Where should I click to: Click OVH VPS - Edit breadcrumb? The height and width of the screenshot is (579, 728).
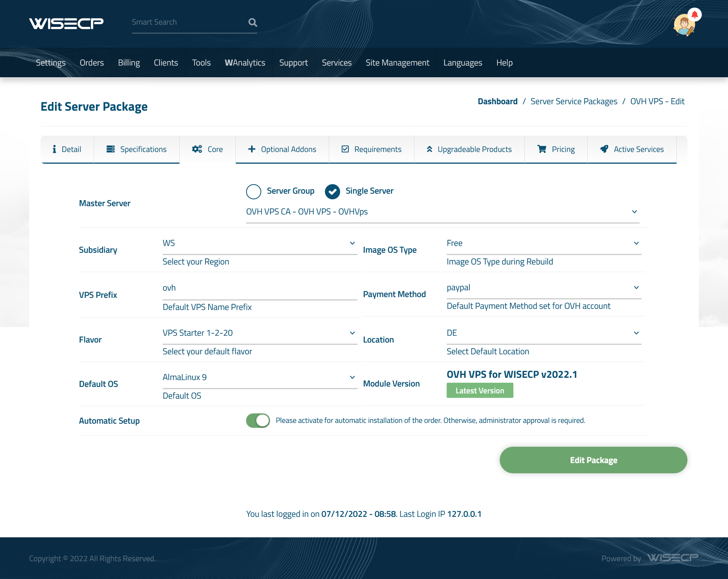coord(657,102)
